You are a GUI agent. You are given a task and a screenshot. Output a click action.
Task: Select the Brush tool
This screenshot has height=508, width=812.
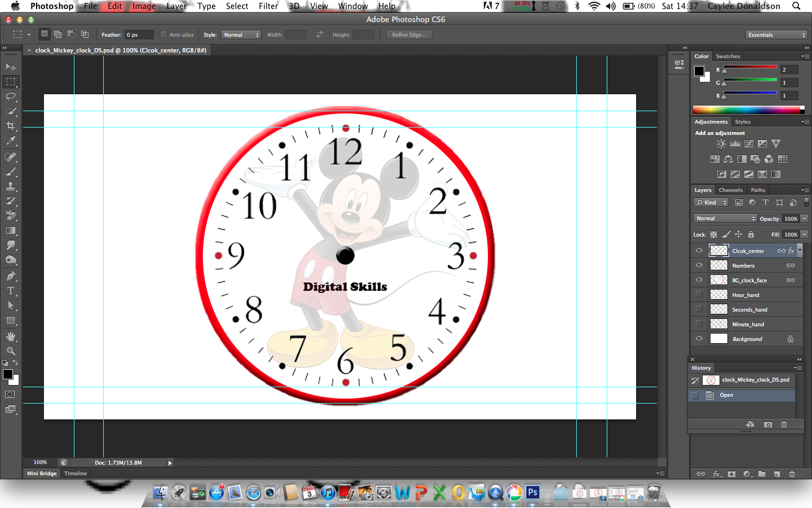point(11,172)
